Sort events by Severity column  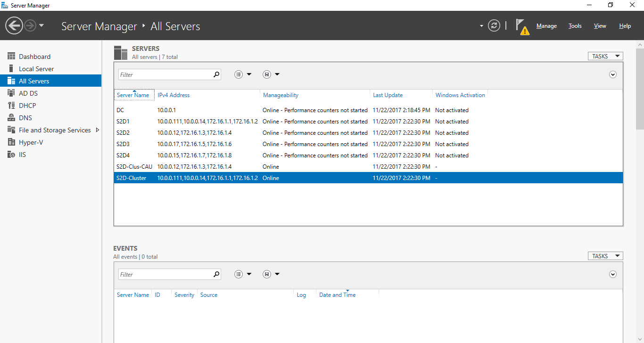pos(184,294)
